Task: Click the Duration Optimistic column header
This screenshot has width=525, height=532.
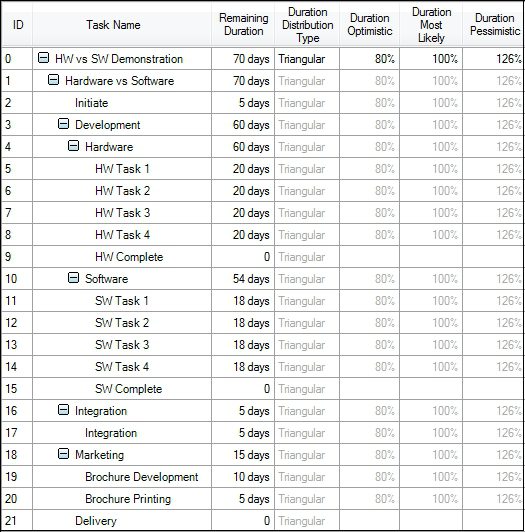Action: (x=370, y=24)
